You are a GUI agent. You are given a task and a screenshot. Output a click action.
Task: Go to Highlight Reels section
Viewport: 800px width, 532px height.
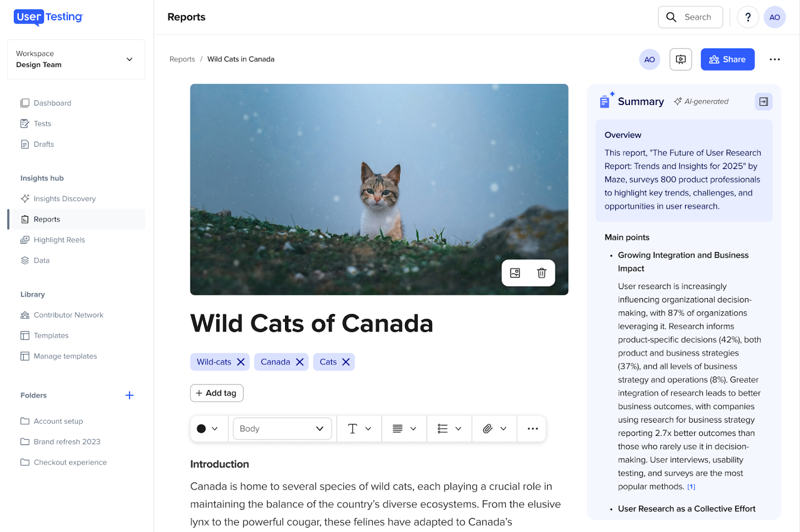pyautogui.click(x=59, y=240)
